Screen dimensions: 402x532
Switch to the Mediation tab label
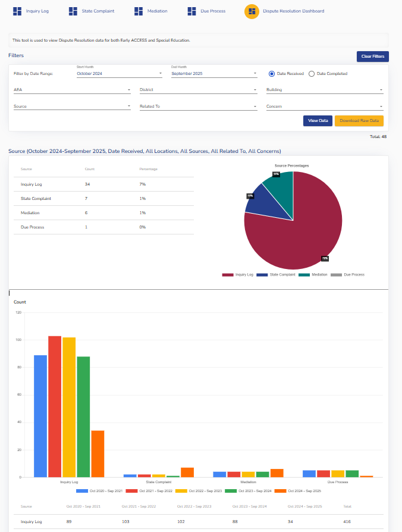tap(158, 11)
